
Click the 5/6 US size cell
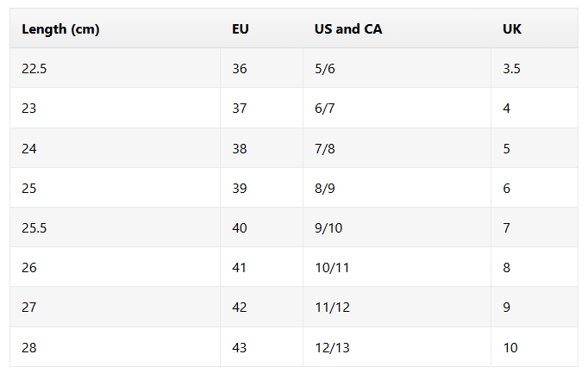[x=397, y=68]
